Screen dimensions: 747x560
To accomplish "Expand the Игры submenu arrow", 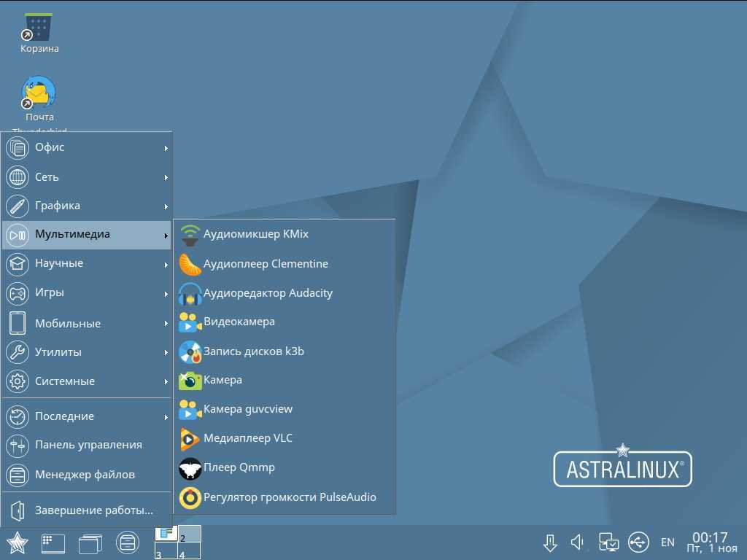I will [x=166, y=294].
